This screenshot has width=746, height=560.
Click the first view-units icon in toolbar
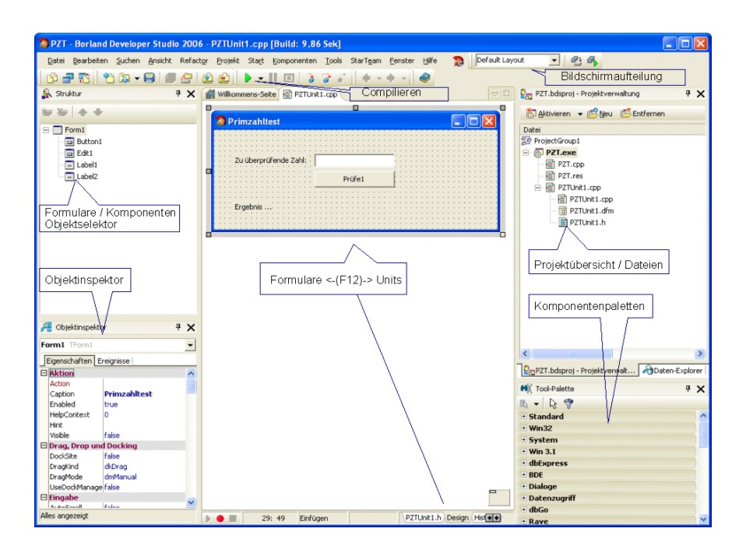coord(52,78)
